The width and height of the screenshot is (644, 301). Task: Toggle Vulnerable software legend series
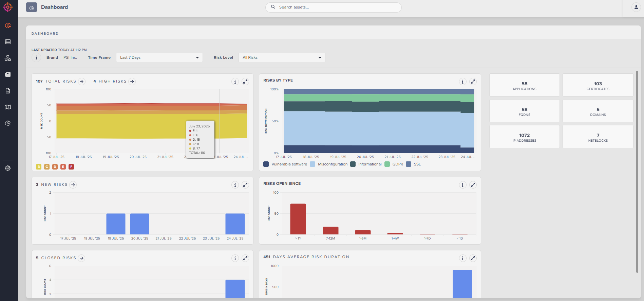[285, 164]
